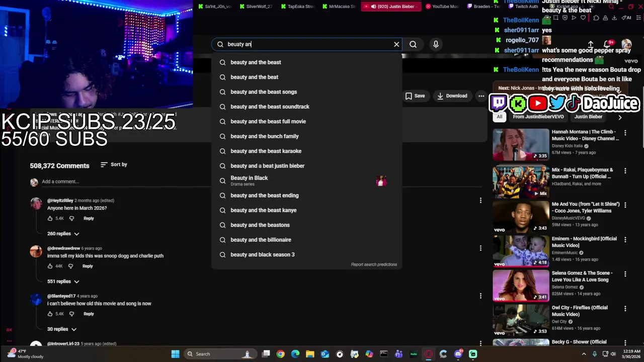Open the three-dot menu for the Rakai mix

tap(625, 171)
